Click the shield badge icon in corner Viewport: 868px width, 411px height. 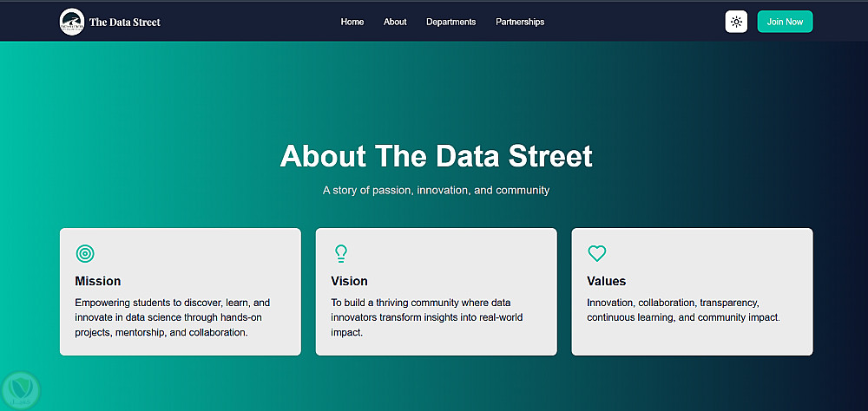(20, 389)
